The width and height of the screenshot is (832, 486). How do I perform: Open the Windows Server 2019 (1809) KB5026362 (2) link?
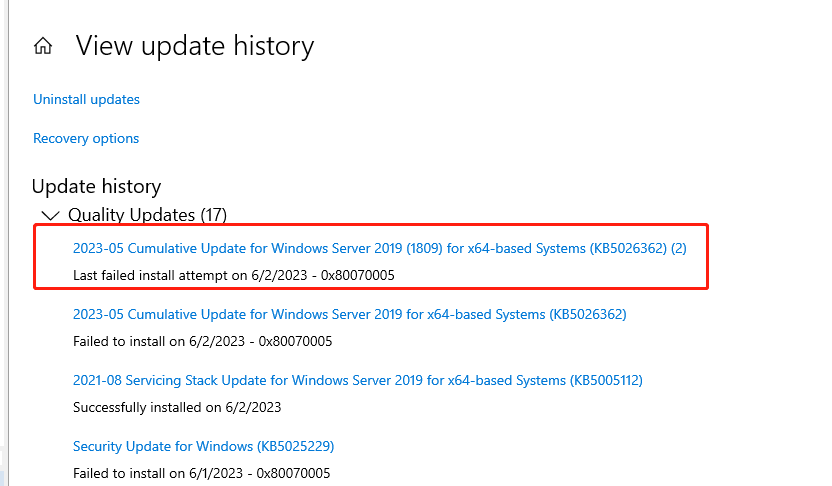point(379,248)
